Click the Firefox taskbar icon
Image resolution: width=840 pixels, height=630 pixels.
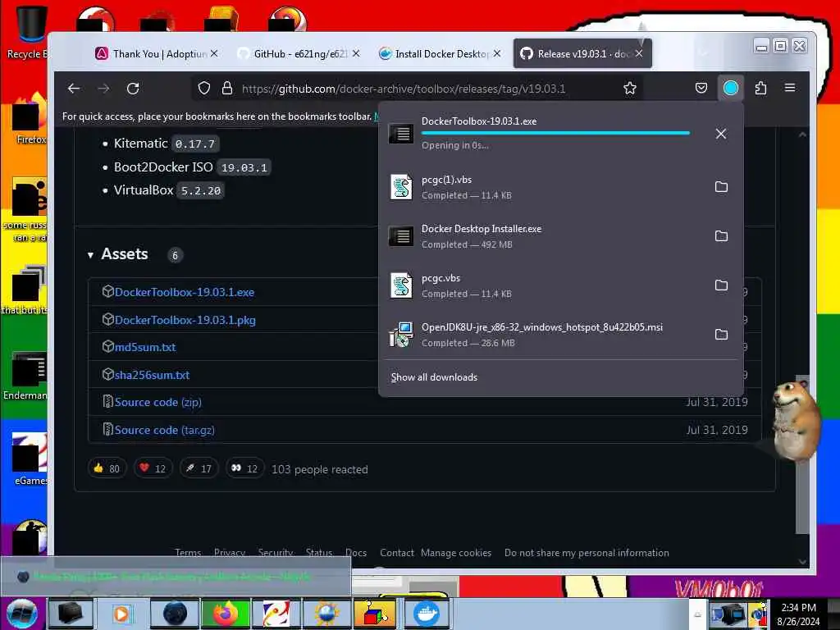pyautogui.click(x=226, y=614)
